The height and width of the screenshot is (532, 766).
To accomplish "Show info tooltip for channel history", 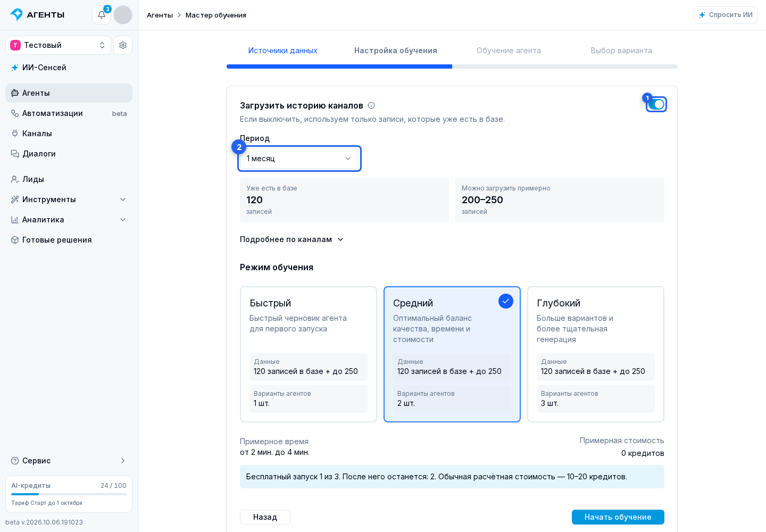I will click(371, 105).
